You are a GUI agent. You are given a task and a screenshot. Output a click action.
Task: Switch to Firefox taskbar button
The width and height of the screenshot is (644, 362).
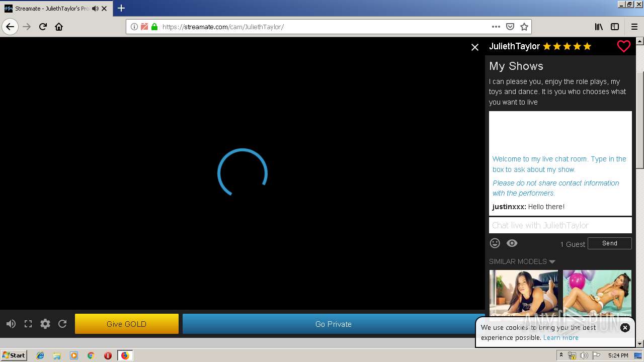point(125,355)
